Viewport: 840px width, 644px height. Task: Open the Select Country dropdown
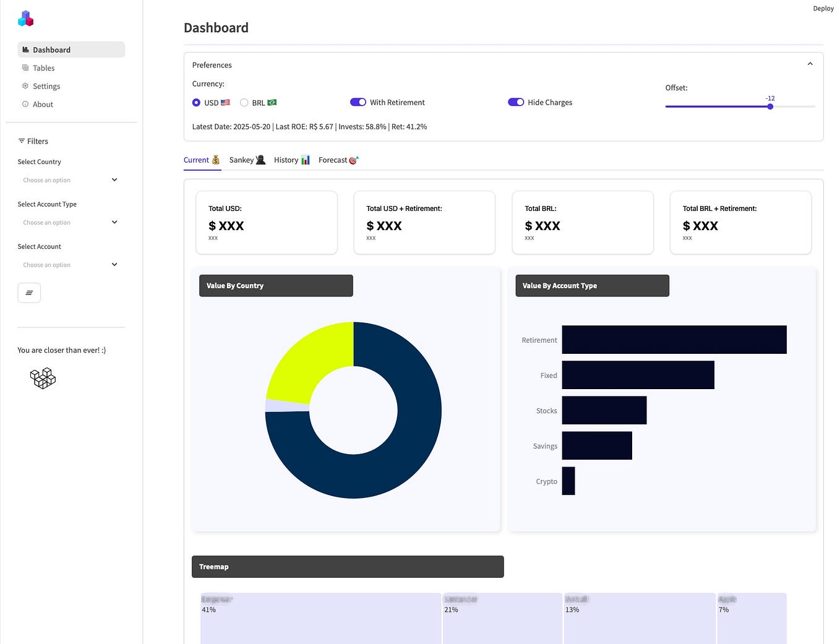click(69, 179)
